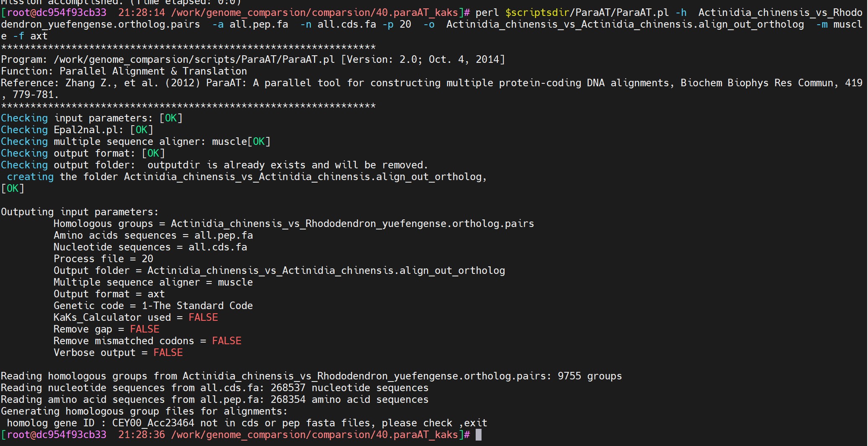Click FALSE value of 'Remove gap'
This screenshot has width=868, height=446.
(144, 329)
